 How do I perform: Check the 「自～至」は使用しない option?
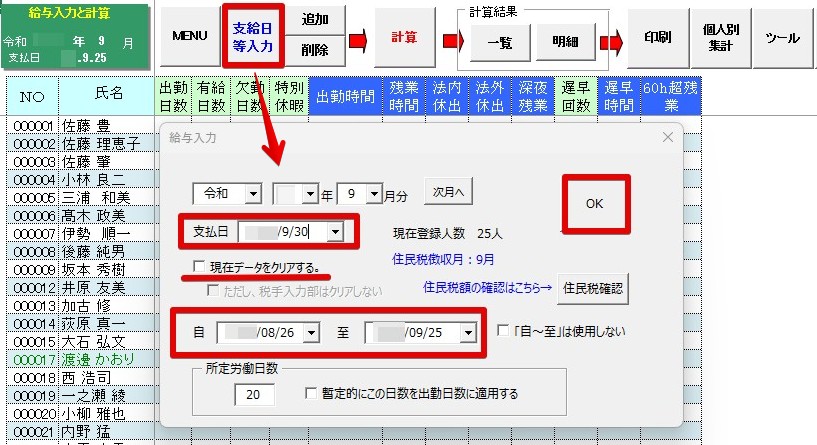pos(504,331)
